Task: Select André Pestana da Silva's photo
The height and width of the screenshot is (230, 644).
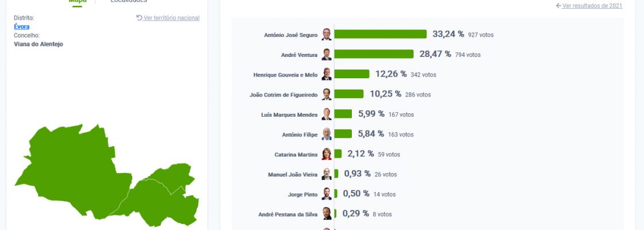Action: pos(327,214)
